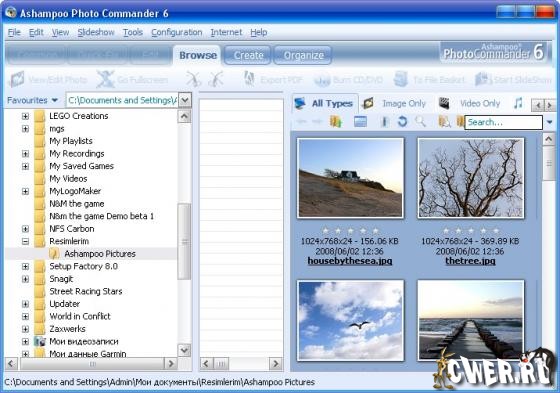Click the Burn CD/DVD toolbar icon
The image size is (560, 393).
(x=321, y=80)
